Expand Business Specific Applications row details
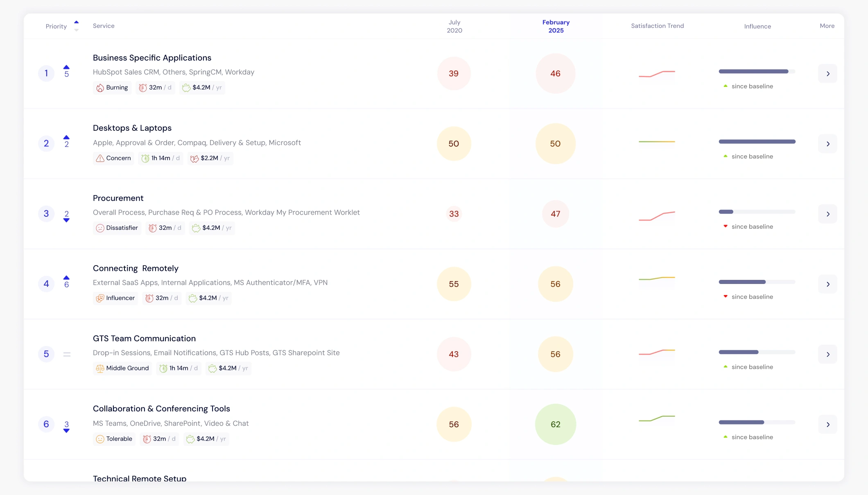 [x=827, y=74]
